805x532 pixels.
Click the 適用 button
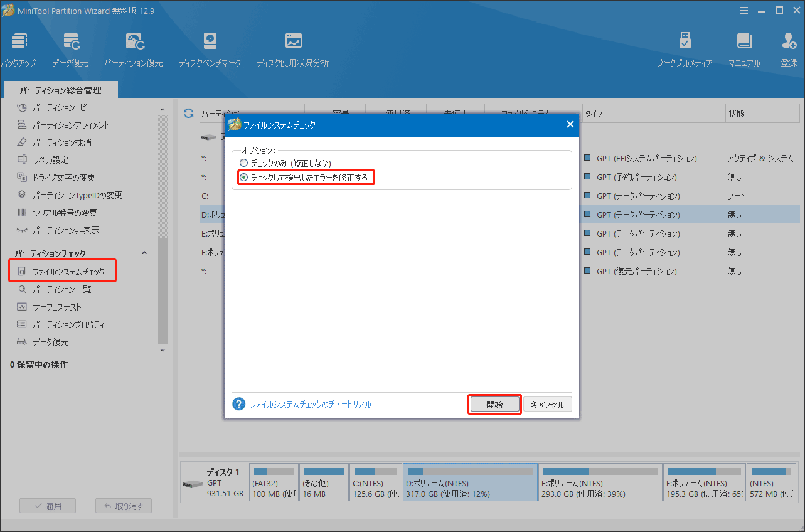click(48, 506)
